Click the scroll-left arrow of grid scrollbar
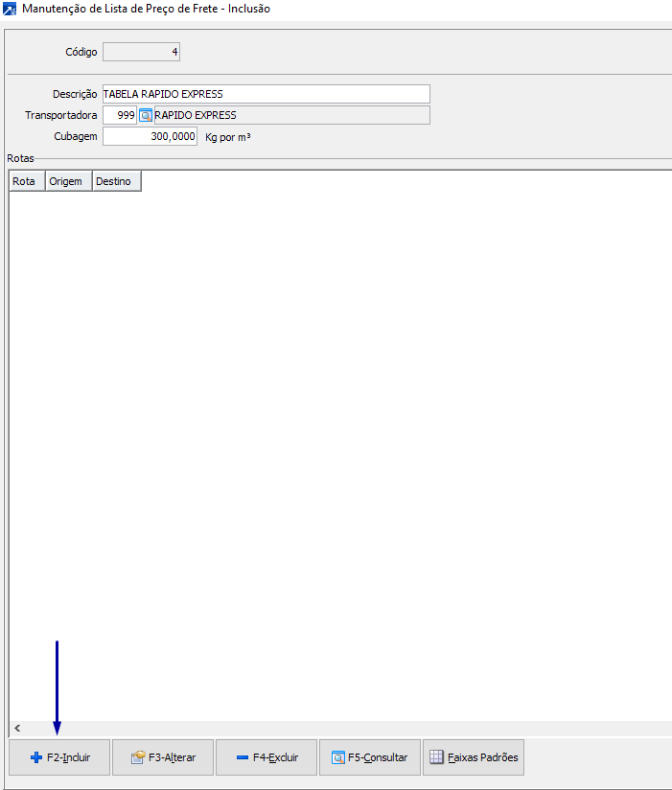This screenshot has width=672, height=790. (17, 728)
